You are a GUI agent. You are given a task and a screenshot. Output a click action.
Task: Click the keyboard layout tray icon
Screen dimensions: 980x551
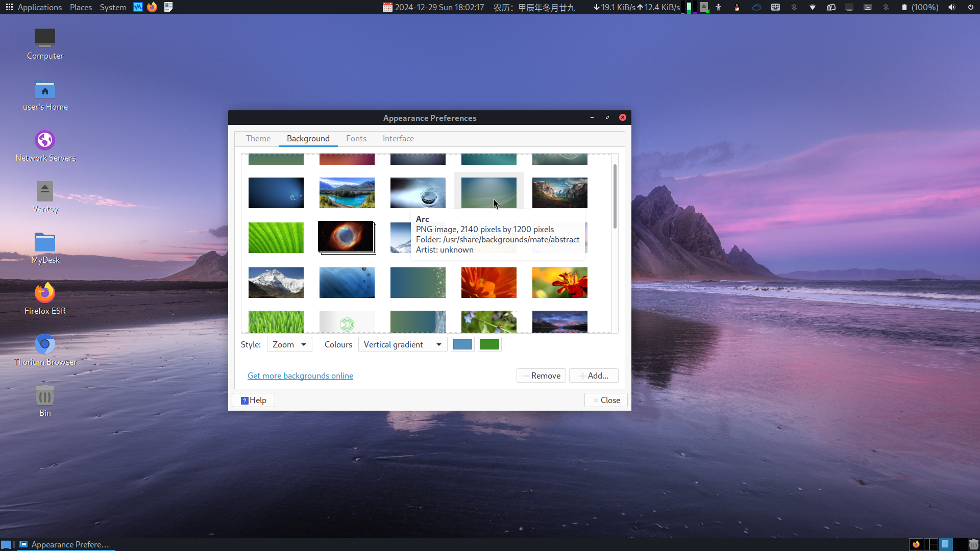pyautogui.click(x=867, y=7)
